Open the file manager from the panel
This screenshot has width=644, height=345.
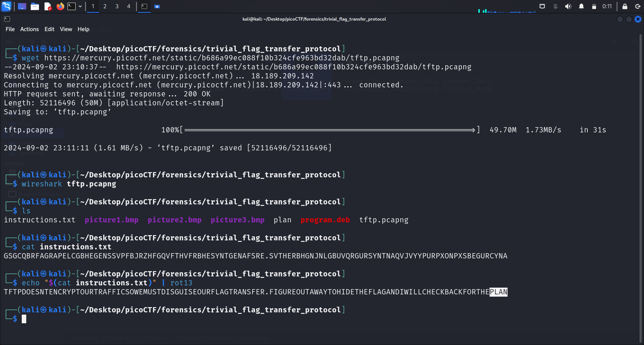click(35, 6)
